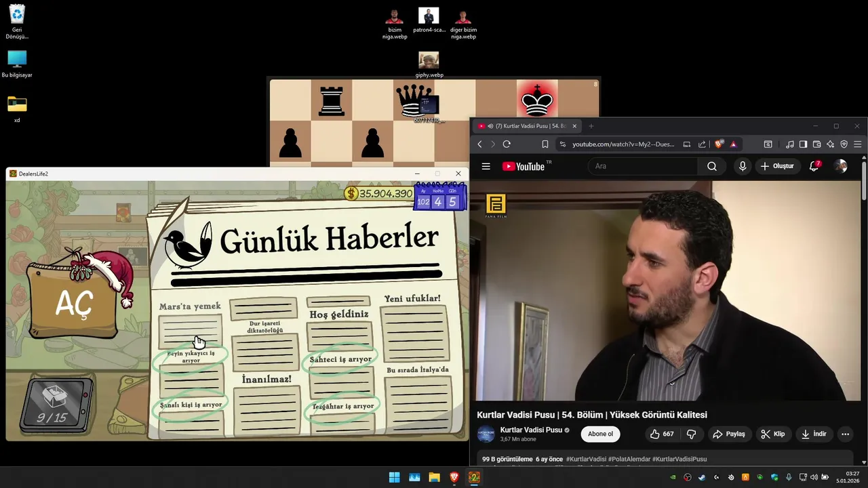868x488 pixels.
Task: Open Brave VPN shield icon in toolbar
Action: point(844,144)
